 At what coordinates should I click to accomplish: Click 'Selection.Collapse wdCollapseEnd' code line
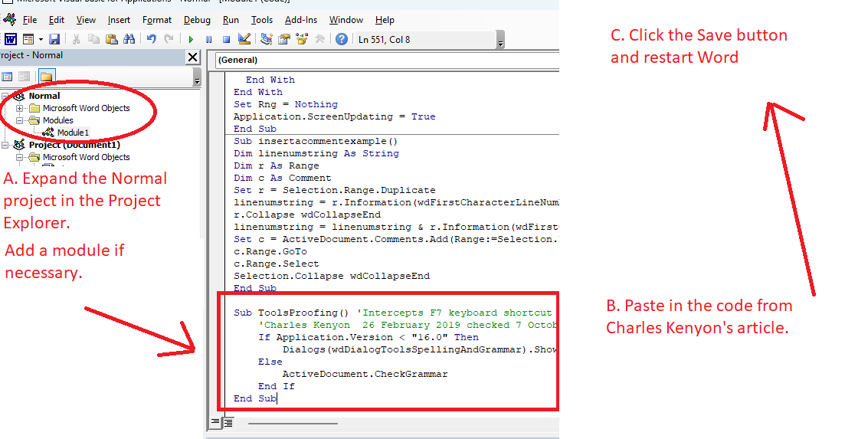332,277
